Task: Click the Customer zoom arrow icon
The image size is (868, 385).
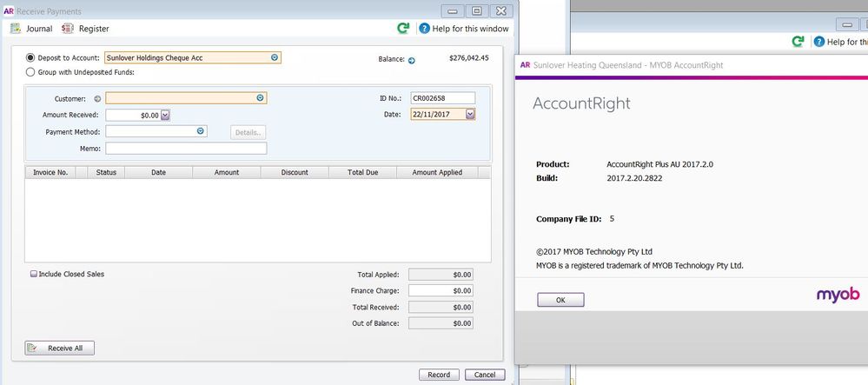Action: click(97, 98)
